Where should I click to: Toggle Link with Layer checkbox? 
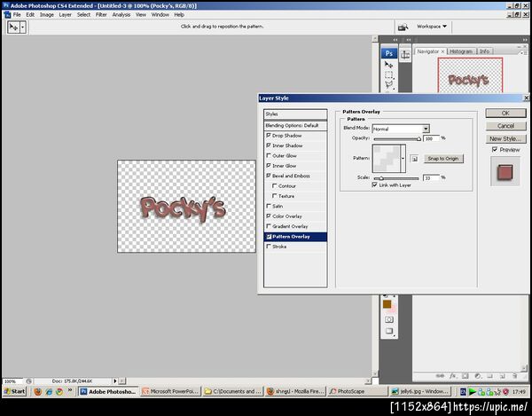pyautogui.click(x=374, y=184)
